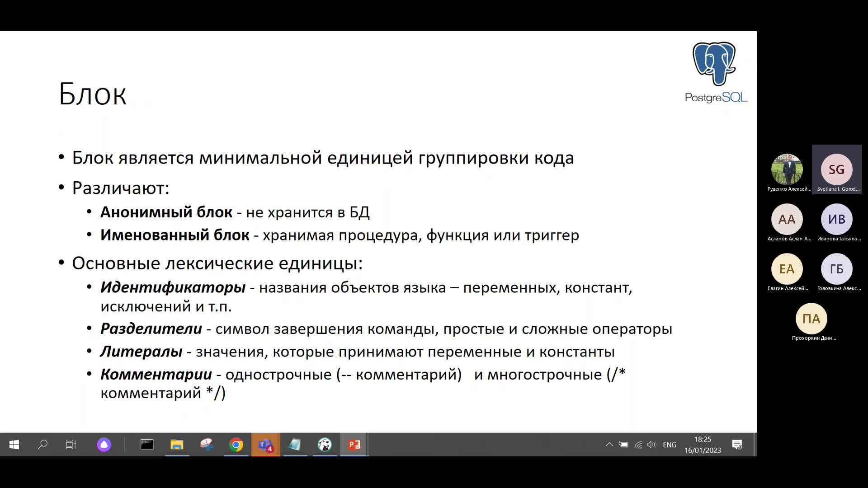Open Task View on the taskbar

tap(71, 445)
